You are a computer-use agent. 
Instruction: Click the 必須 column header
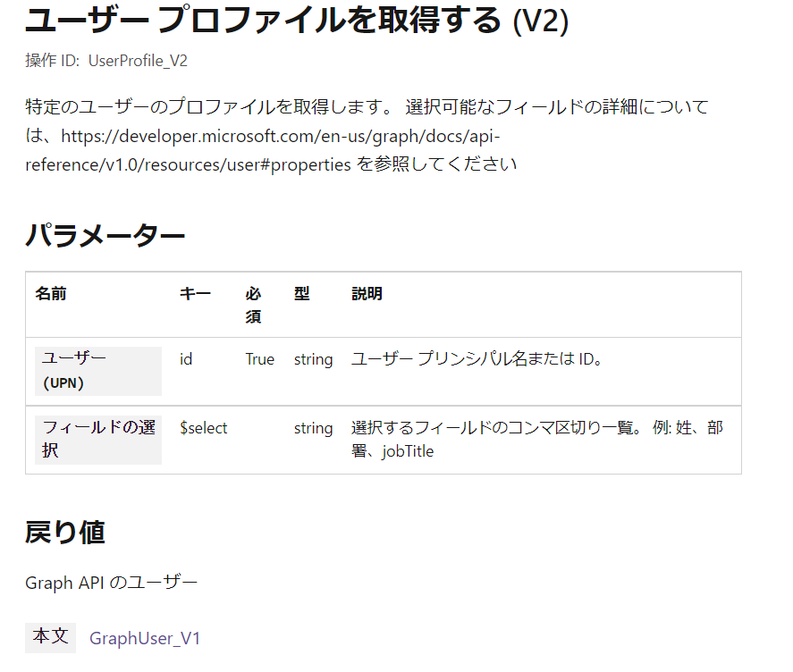(253, 305)
